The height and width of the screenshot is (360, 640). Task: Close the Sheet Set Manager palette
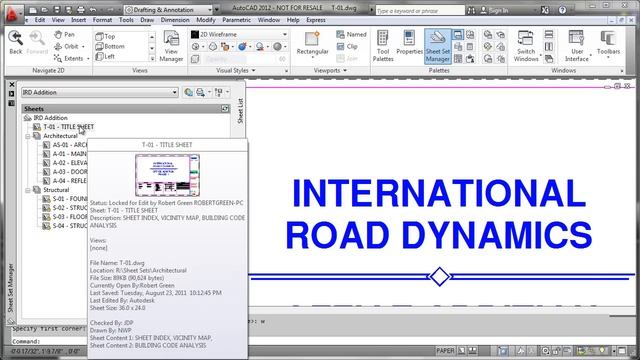tap(11, 84)
